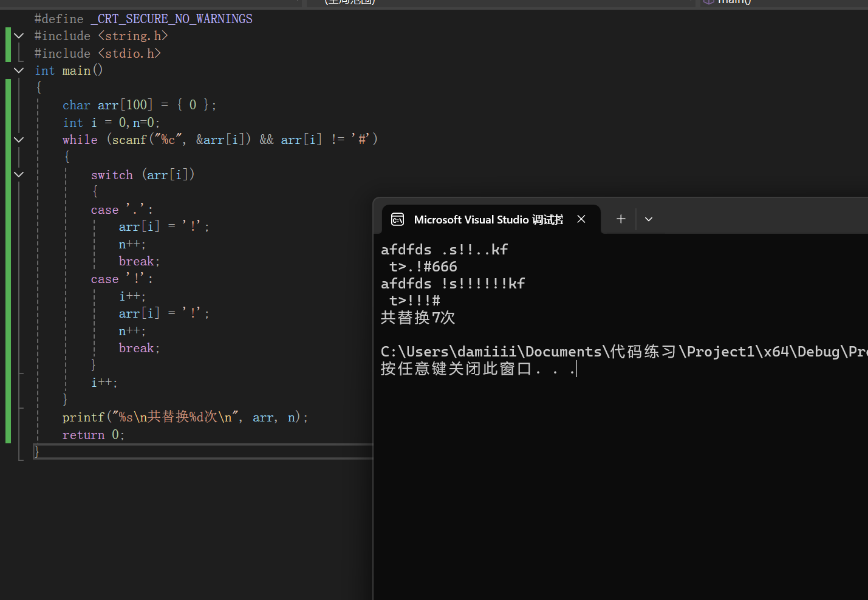Viewport: 868px width, 600px height.
Task: Click the char arr[100] declaration line
Action: pyautogui.click(x=139, y=105)
